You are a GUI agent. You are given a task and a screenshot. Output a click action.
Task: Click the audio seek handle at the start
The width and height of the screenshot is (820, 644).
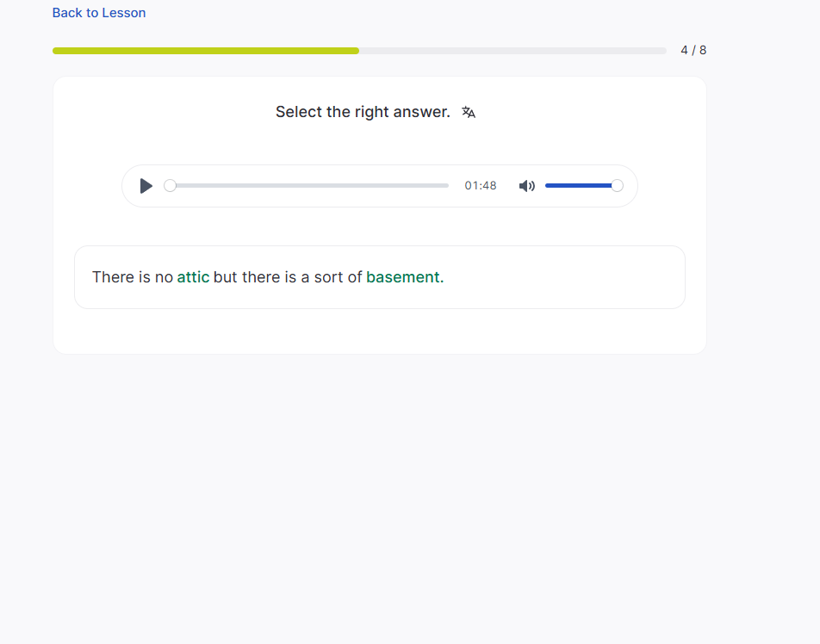click(170, 186)
